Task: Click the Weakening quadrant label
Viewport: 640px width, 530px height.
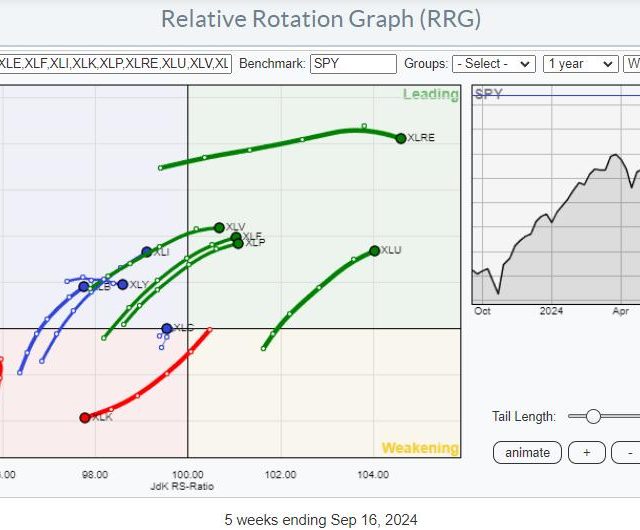Action: point(419,448)
